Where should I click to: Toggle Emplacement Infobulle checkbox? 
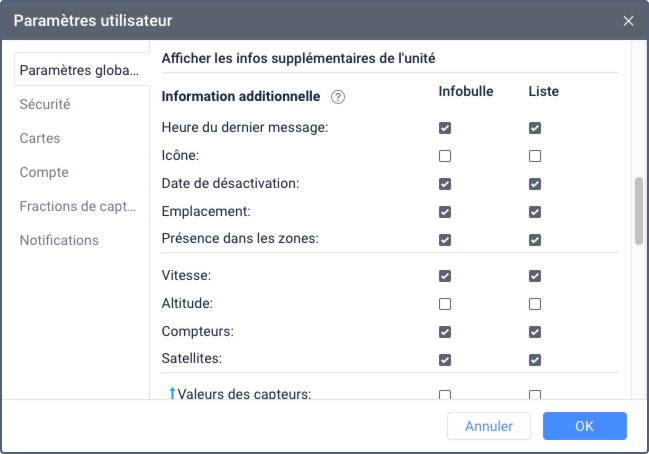coord(445,212)
